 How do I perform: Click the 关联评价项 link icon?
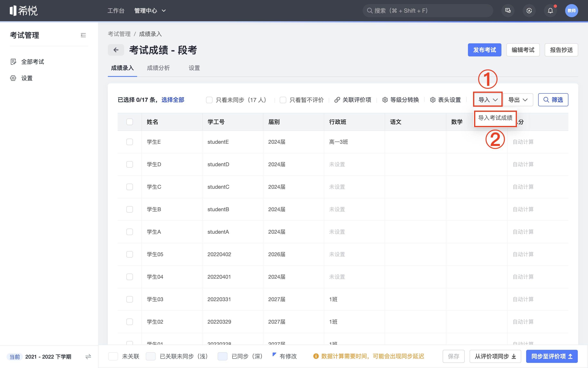[x=337, y=100]
